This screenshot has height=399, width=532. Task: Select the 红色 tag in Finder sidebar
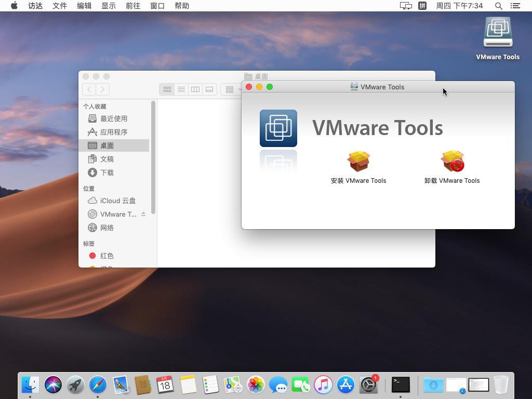click(x=115, y=256)
